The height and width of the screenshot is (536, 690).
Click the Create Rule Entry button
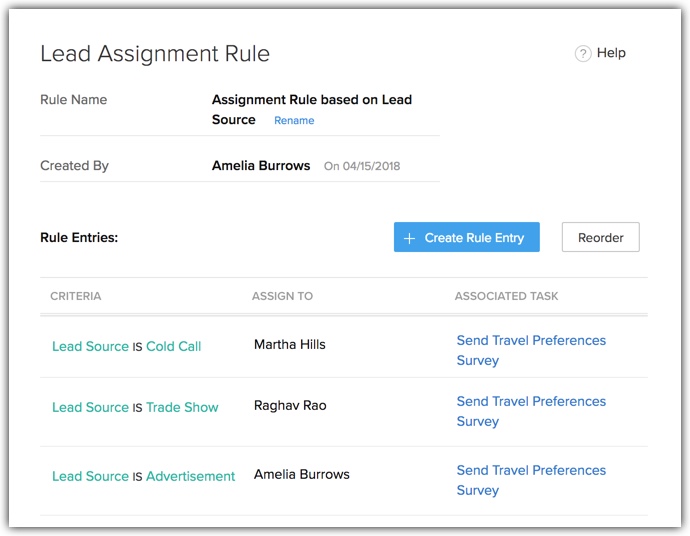(466, 238)
